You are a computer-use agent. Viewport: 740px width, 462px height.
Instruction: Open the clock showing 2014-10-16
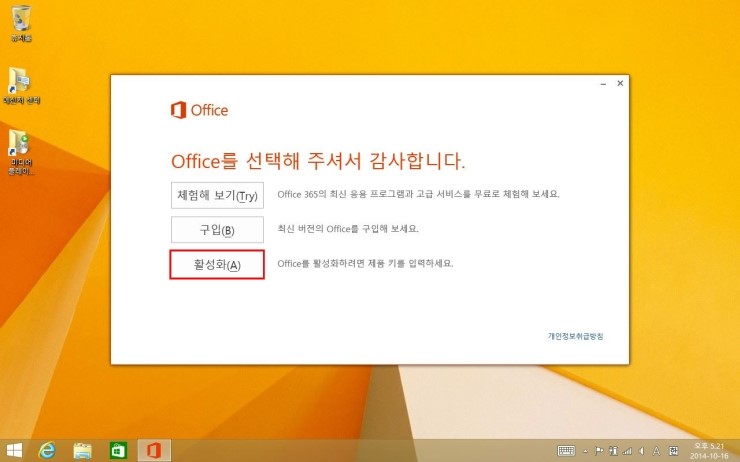click(709, 451)
